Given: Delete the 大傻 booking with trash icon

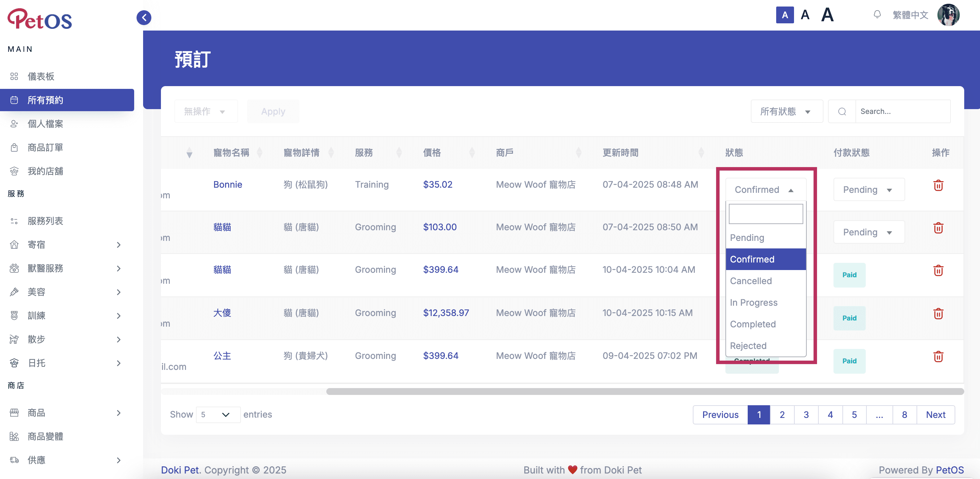Looking at the screenshot, I should 938,314.
